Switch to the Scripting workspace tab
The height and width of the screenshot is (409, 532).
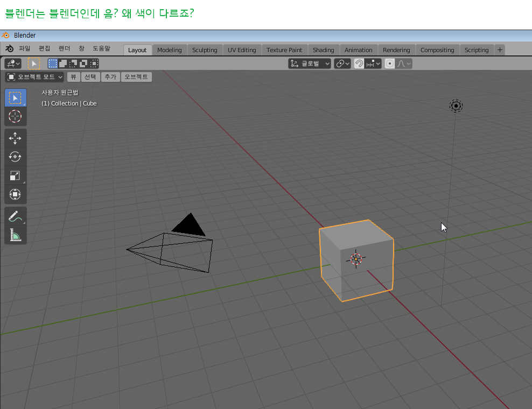477,50
